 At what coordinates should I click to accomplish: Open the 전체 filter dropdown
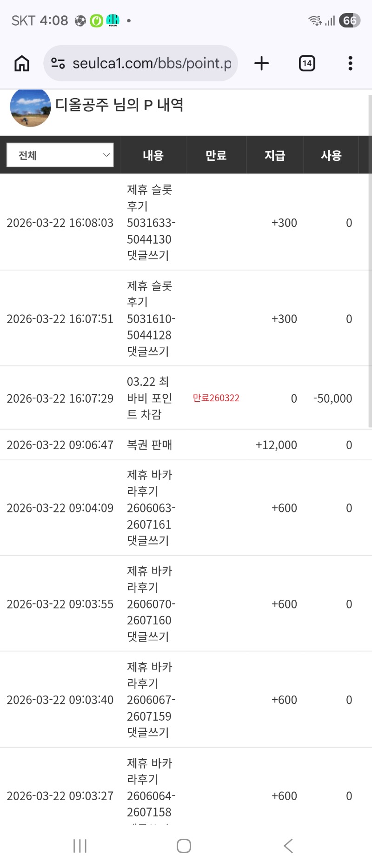60,155
